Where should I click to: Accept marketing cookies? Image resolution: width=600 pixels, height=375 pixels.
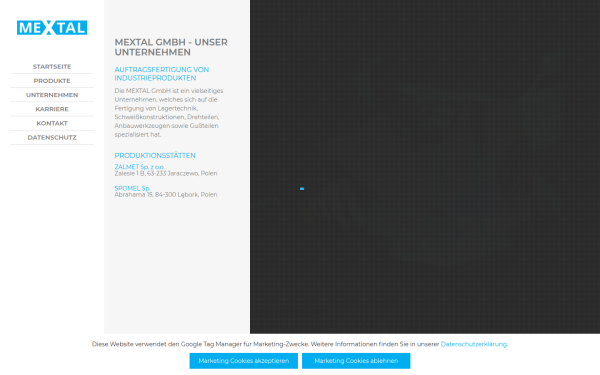pos(244,361)
